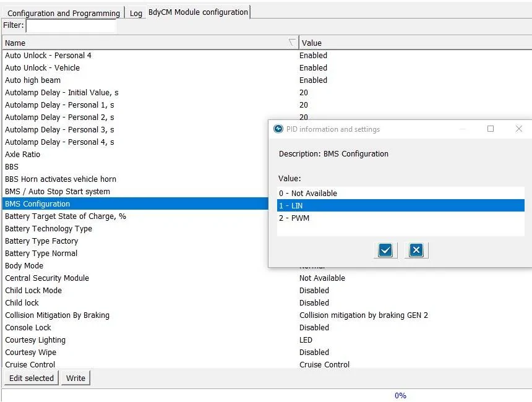532x402 pixels.
Task: Click the sort arrow in the Name column header
Action: click(291, 43)
